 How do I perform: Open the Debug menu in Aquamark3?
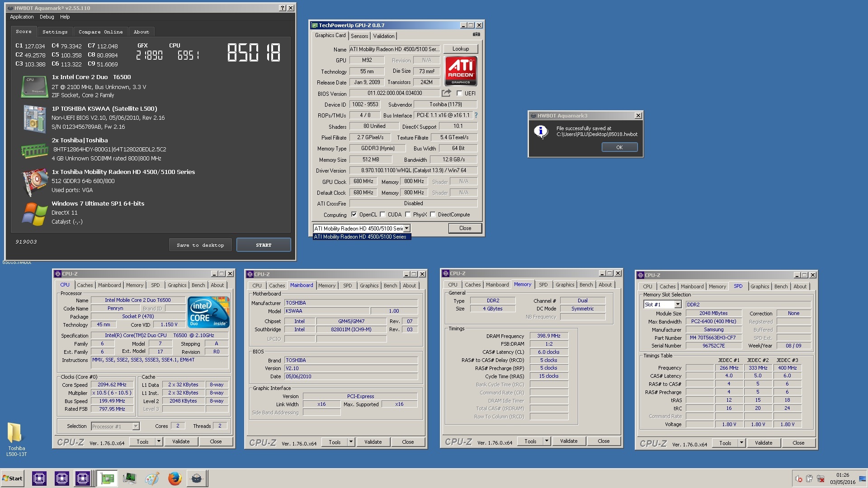(47, 17)
